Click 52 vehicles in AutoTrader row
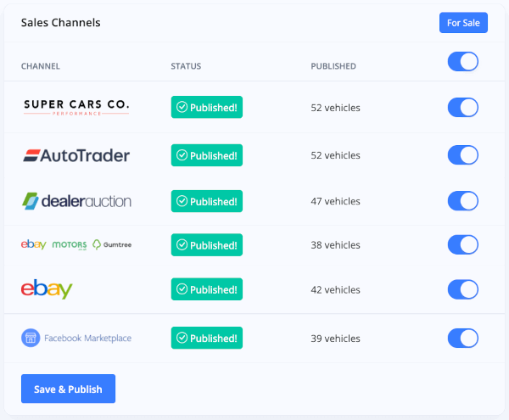This screenshot has width=509, height=420. (335, 155)
